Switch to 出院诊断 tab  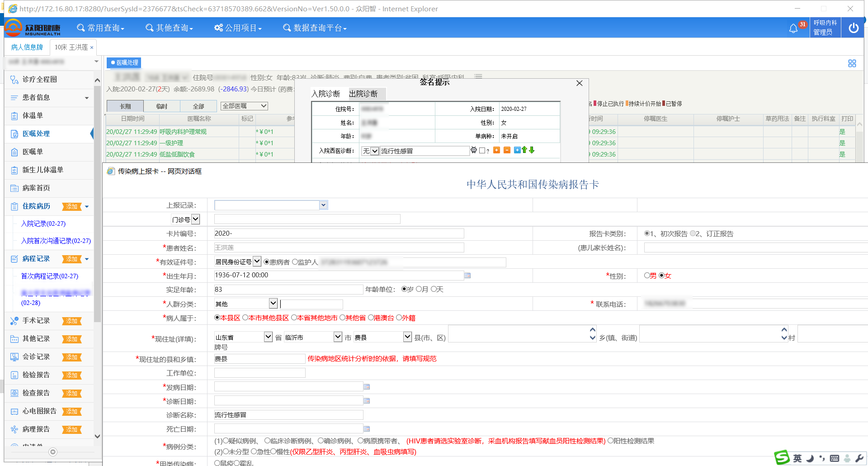tap(363, 94)
